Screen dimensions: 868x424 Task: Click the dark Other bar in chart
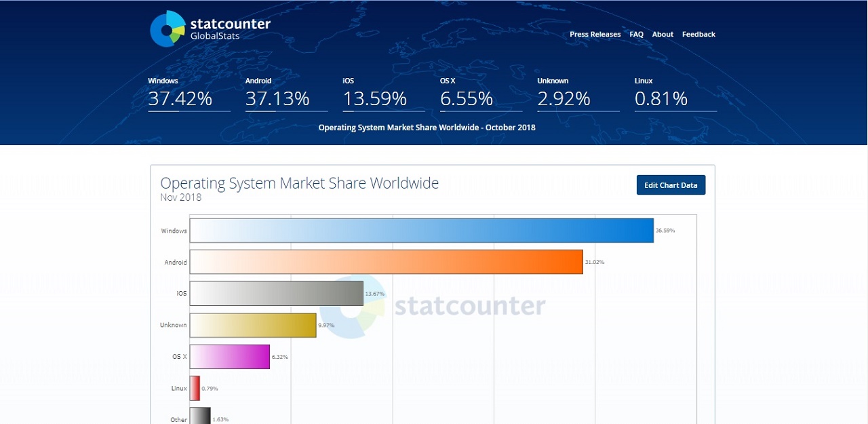pyautogui.click(x=200, y=416)
